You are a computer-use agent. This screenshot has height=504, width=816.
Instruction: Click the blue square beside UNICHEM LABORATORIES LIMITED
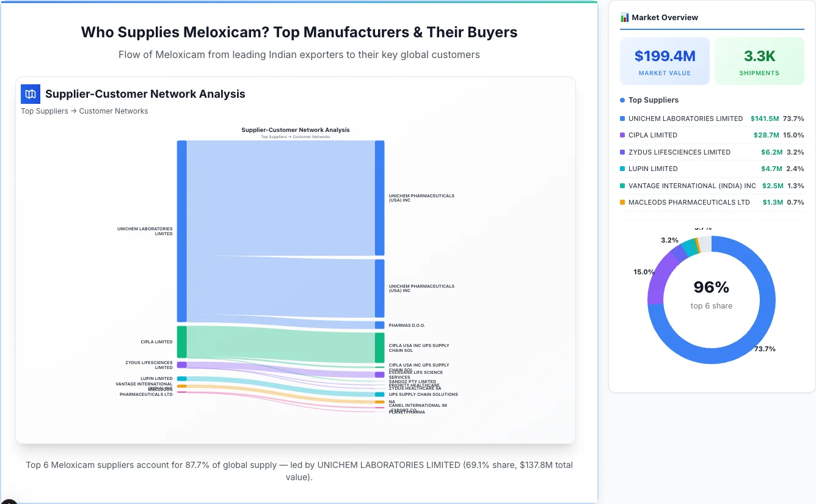[622, 119]
